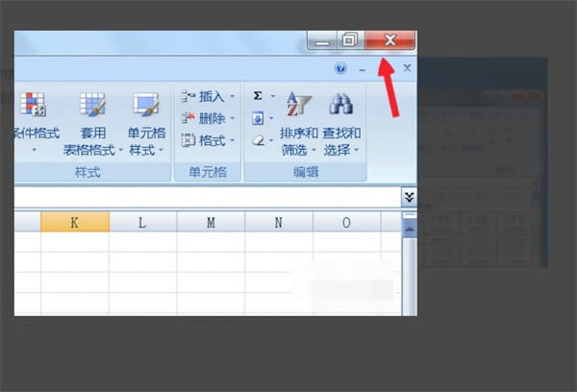Open Conditional Formatting icon
The height and width of the screenshot is (392, 577).
33,105
